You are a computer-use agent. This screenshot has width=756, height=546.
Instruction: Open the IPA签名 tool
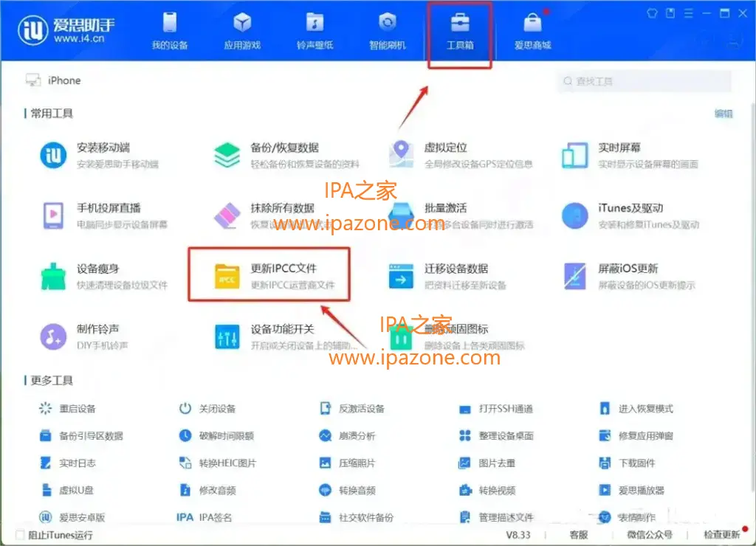[204, 517]
